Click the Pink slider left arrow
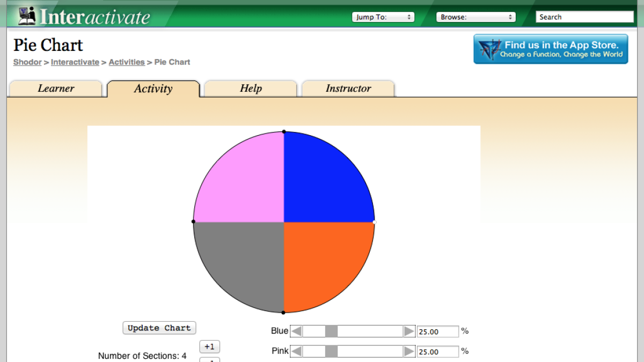The image size is (644, 362). [296, 351]
